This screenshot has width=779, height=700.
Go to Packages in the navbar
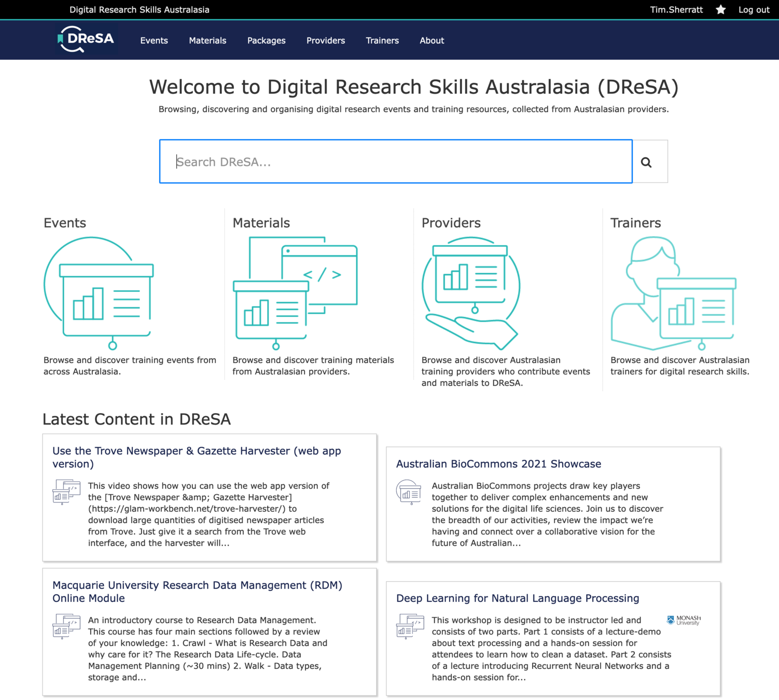[266, 40]
